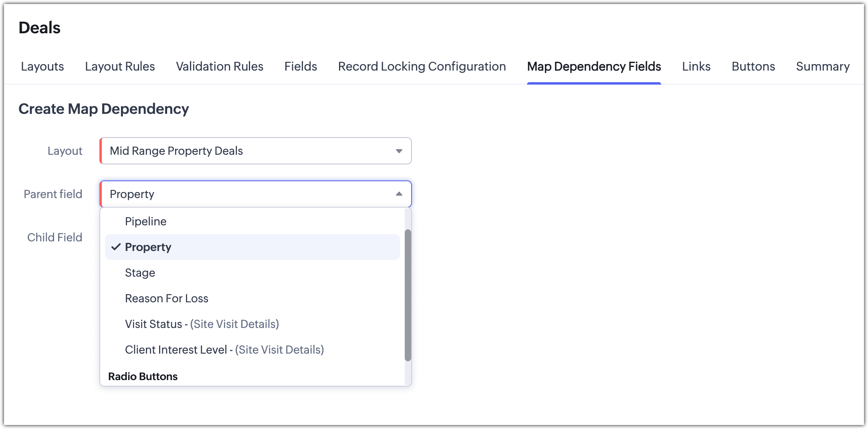The image size is (868, 429).
Task: View the Summary tab
Action: click(823, 67)
